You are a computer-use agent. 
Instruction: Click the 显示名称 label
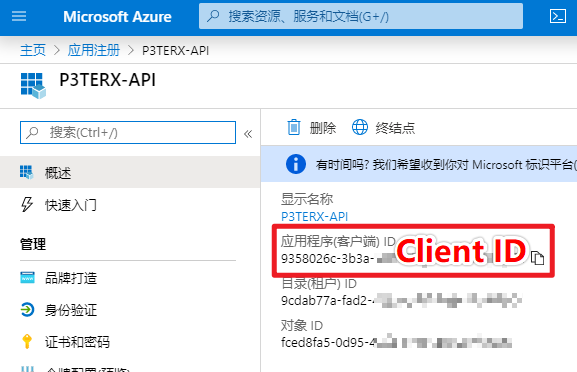click(307, 199)
